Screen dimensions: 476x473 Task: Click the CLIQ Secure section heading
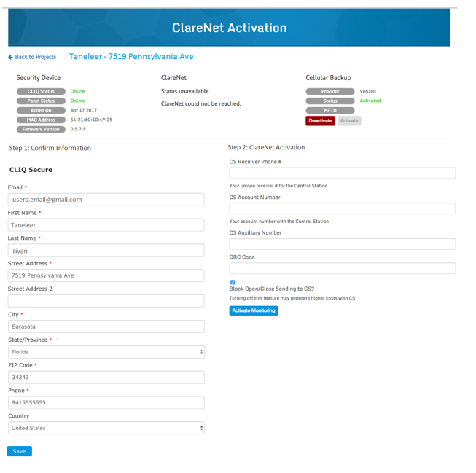[31, 170]
